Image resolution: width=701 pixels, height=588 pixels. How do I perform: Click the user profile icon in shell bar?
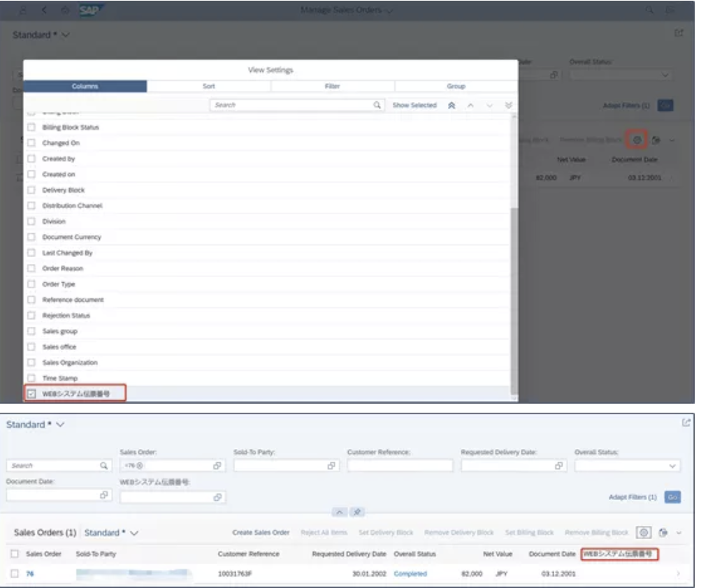click(23, 10)
